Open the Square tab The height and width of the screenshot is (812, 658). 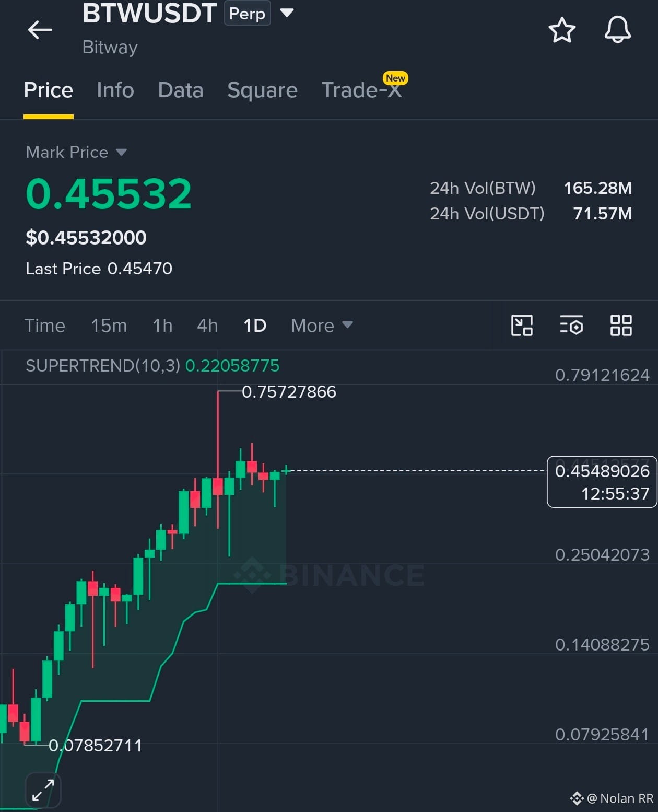[x=262, y=90]
